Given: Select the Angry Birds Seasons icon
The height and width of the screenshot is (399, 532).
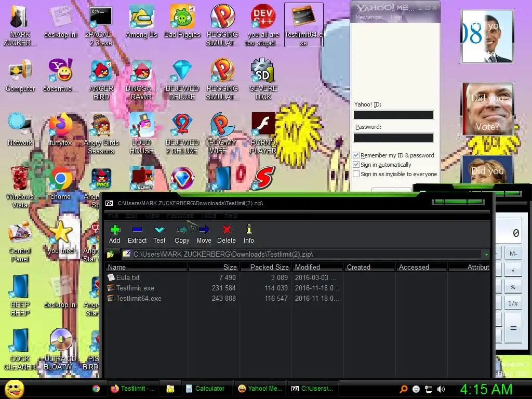Looking at the screenshot, I should point(101,134).
